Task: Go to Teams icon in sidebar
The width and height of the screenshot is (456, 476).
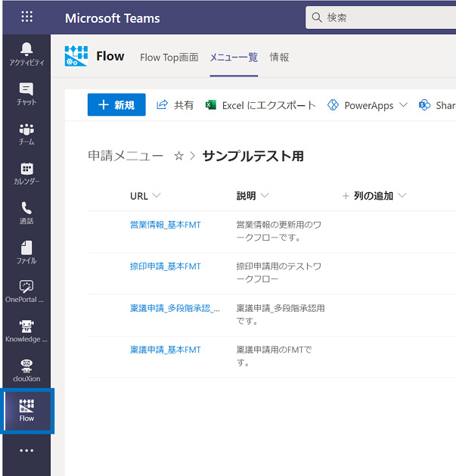Action: pos(26,132)
